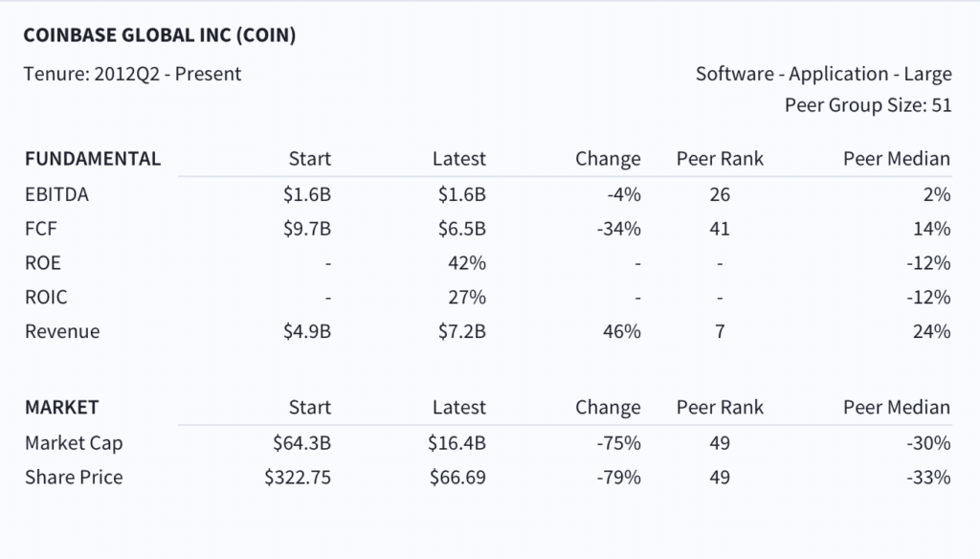Click the FUNDAMENTAL section header
This screenshot has height=559, width=980.
tap(93, 159)
